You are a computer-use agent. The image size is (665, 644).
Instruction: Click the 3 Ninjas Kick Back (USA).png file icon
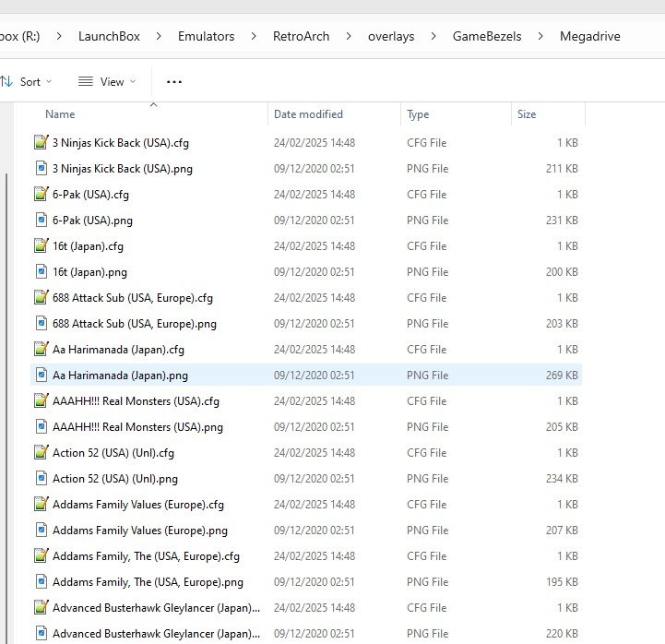click(x=42, y=169)
